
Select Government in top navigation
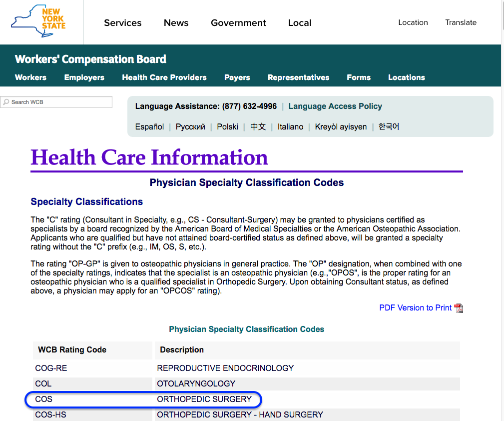238,23
